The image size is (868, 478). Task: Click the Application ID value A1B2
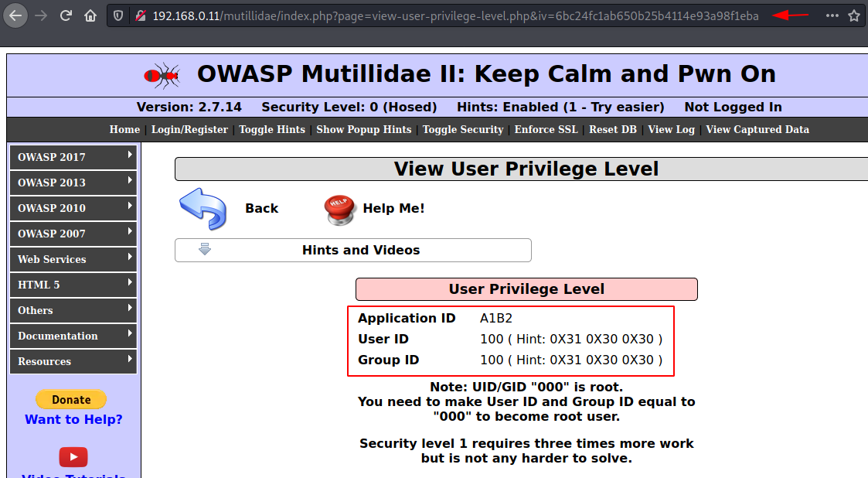[x=496, y=318]
